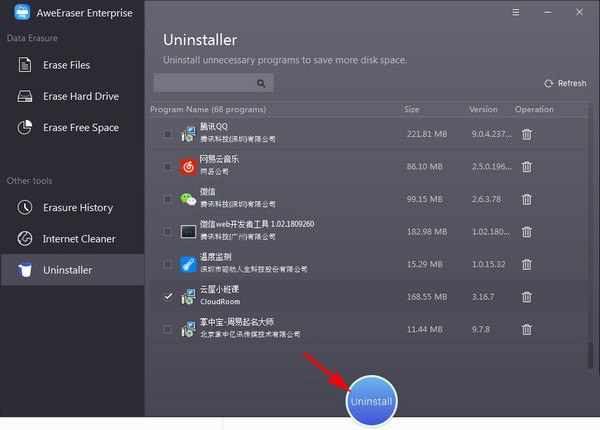The width and height of the screenshot is (600, 430).
Task: Click the Uninstaller trash bin sidebar icon
Action: click(25, 270)
